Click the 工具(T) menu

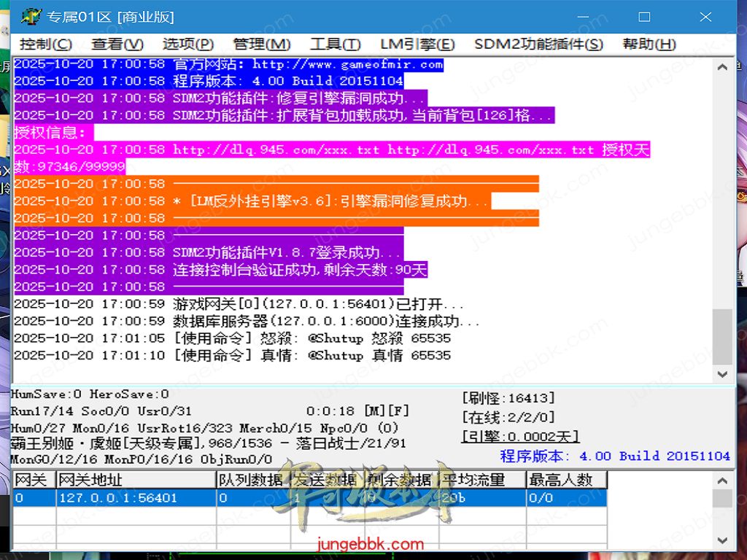(335, 44)
